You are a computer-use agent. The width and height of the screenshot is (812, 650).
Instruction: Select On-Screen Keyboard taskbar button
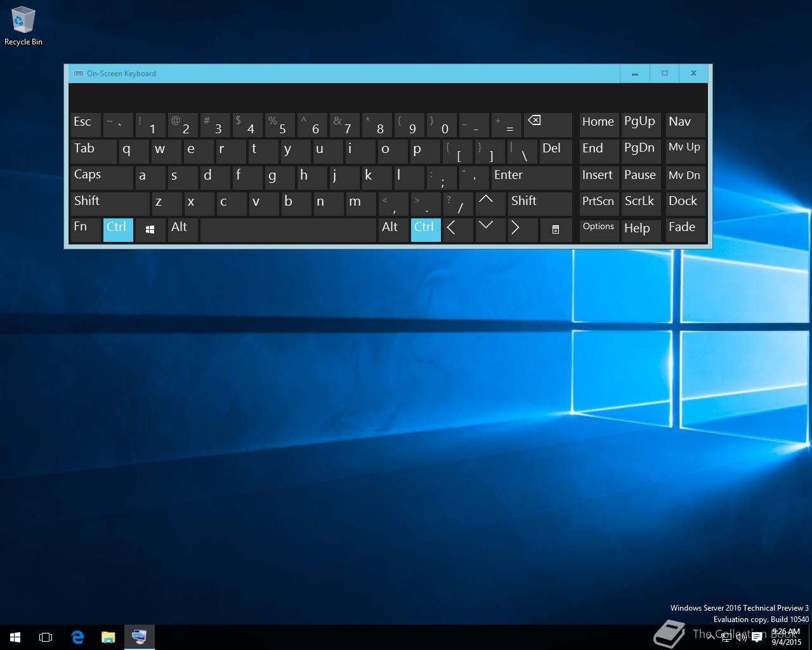click(x=139, y=637)
